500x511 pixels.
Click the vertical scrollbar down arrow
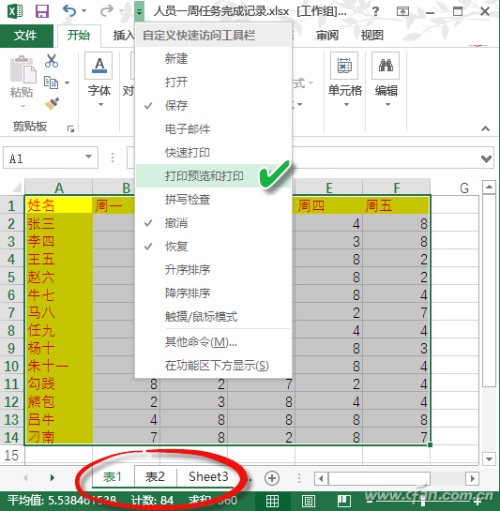tap(489, 459)
